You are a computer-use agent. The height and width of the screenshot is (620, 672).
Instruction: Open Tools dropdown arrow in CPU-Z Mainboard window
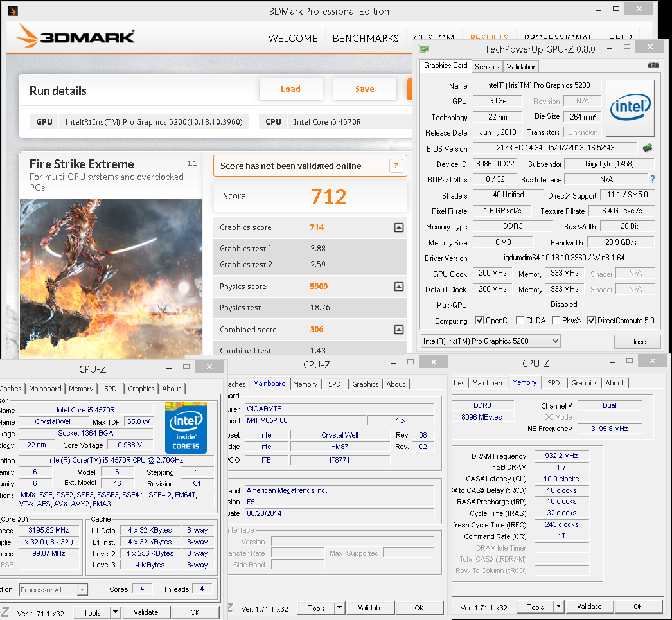(x=339, y=608)
